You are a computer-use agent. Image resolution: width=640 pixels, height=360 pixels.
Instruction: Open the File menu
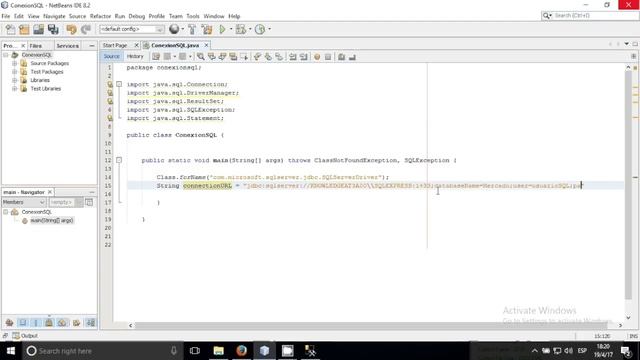tap(6, 16)
